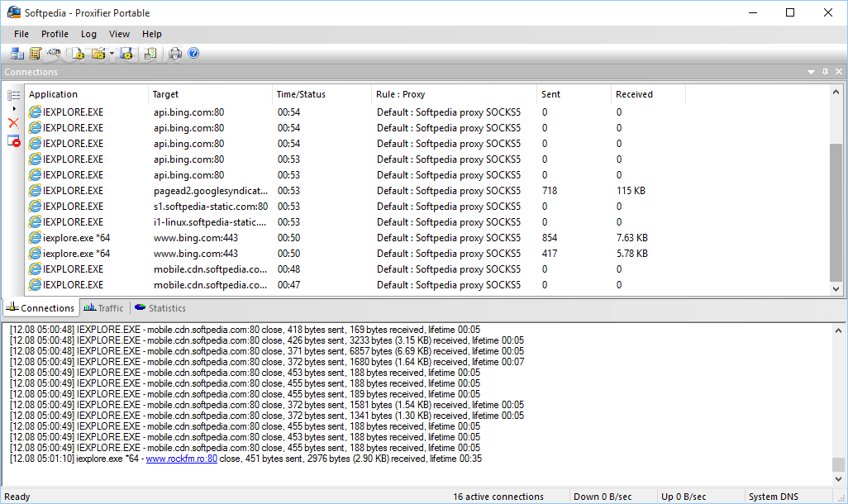Switch to the Statistics tab

coord(160,308)
